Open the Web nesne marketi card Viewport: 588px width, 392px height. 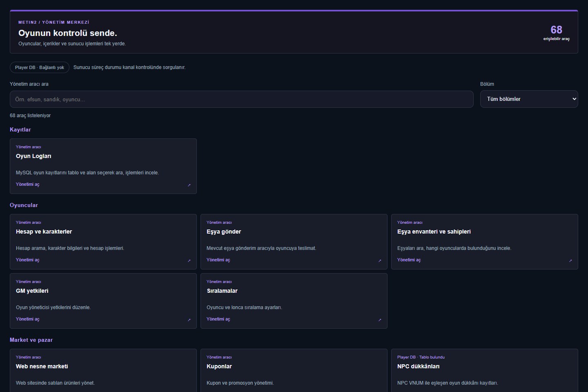tap(103, 370)
